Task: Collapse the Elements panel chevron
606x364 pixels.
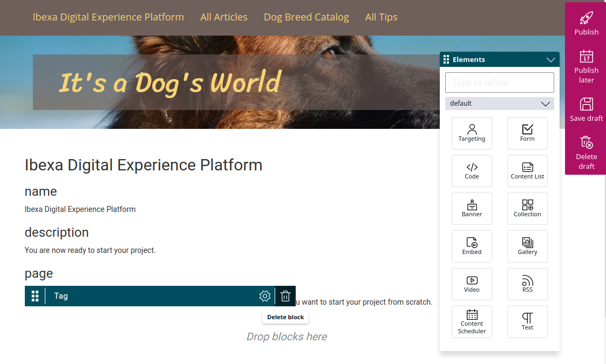Action: click(x=551, y=59)
